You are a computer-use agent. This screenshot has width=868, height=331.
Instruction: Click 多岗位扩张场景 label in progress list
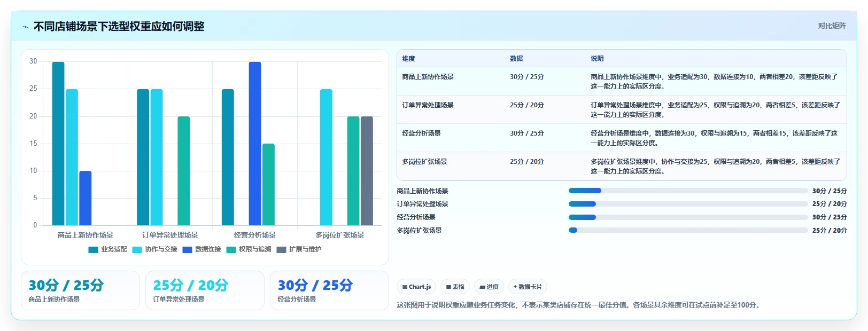419,231
